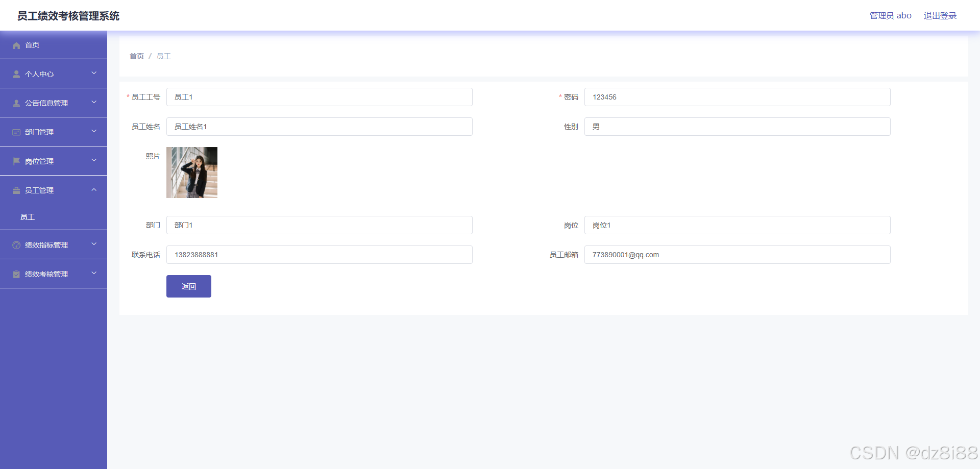
Task: Click the department icon beside 部门管理
Action: coord(16,132)
